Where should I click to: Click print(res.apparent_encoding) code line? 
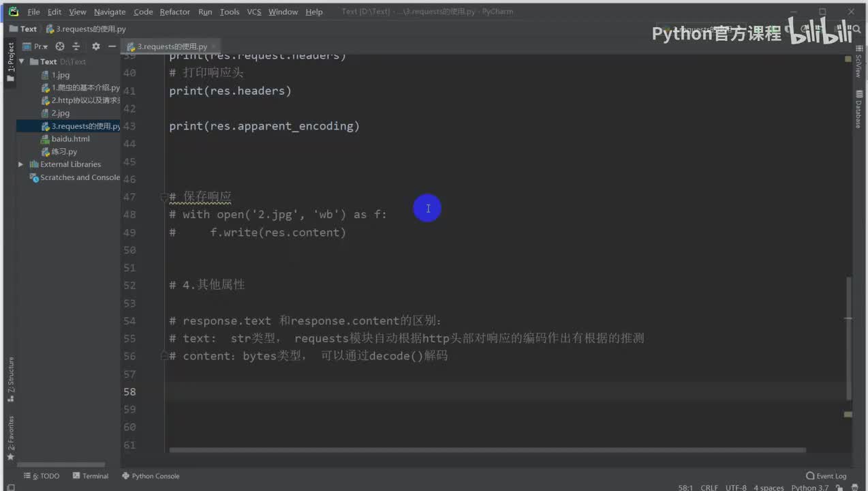[x=264, y=126]
